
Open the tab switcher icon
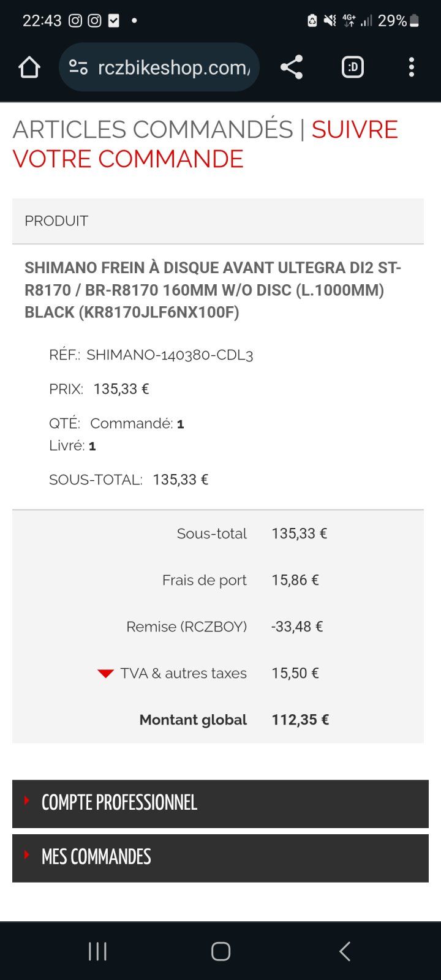click(x=352, y=67)
